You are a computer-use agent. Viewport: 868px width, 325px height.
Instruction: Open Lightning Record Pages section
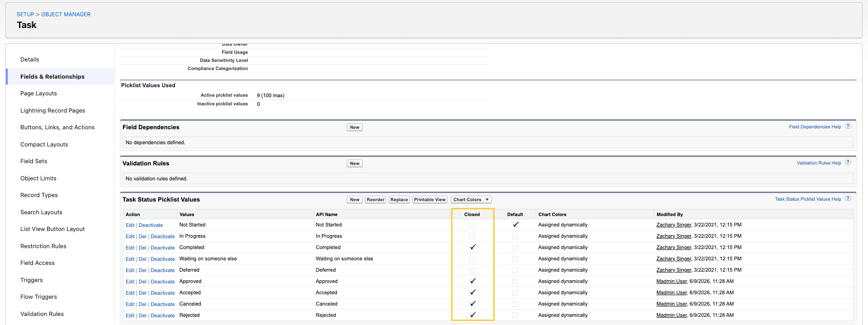(x=53, y=111)
